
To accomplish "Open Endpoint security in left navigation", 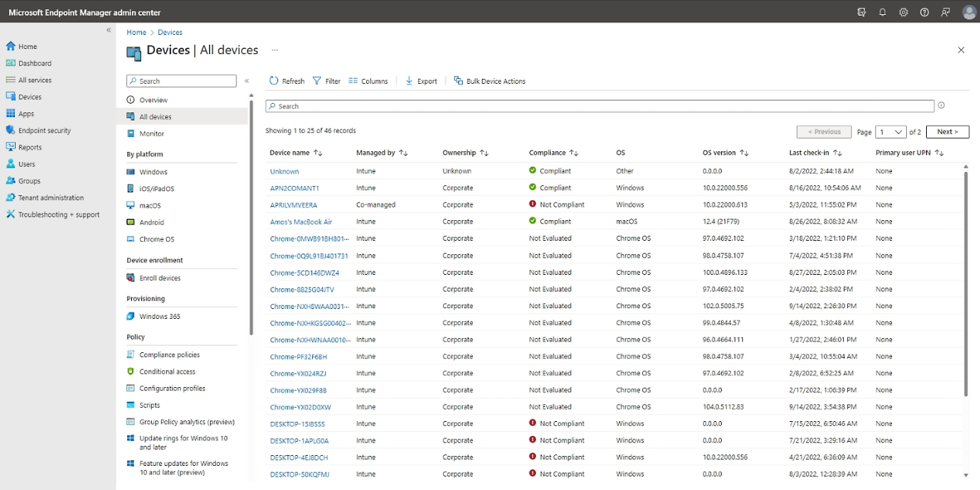I will [44, 131].
